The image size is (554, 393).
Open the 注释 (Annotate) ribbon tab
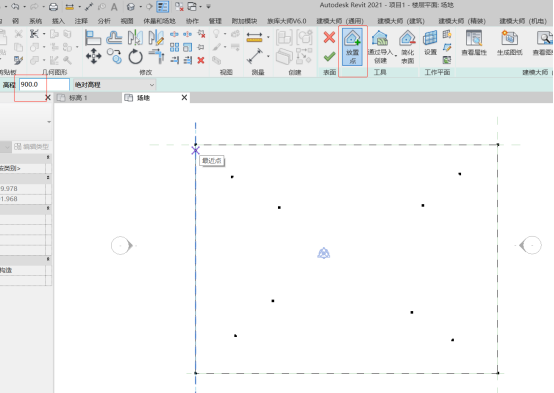[81, 21]
